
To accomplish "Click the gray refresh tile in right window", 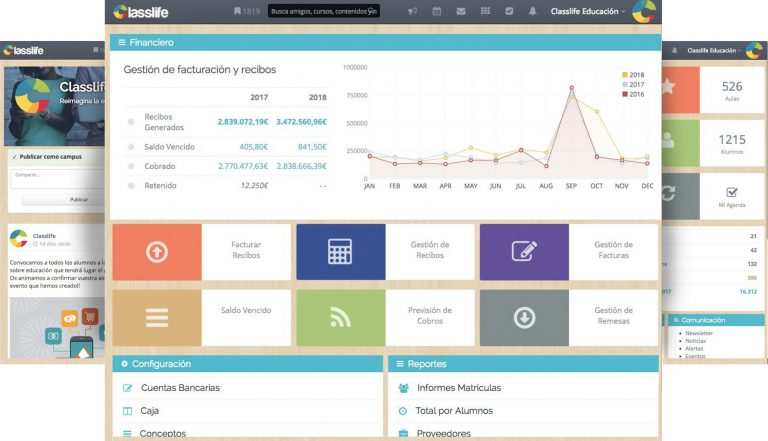I will coord(681,196).
